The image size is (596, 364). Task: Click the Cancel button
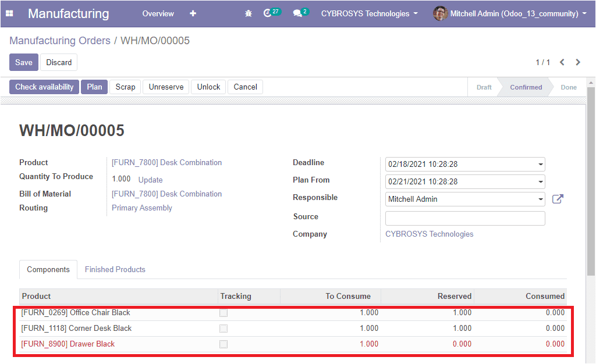pos(246,87)
